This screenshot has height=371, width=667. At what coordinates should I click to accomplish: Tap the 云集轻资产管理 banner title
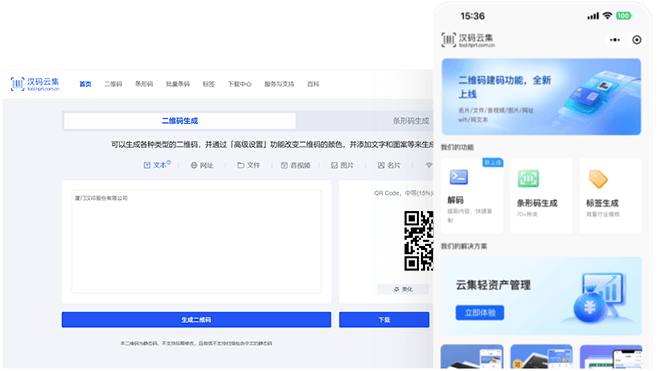tap(493, 285)
